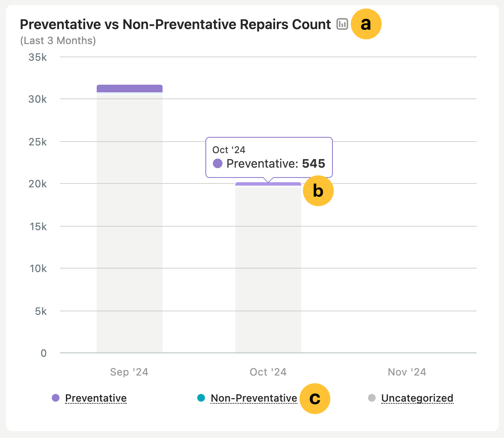Toggle visibility of the Preventative series

tap(95, 398)
